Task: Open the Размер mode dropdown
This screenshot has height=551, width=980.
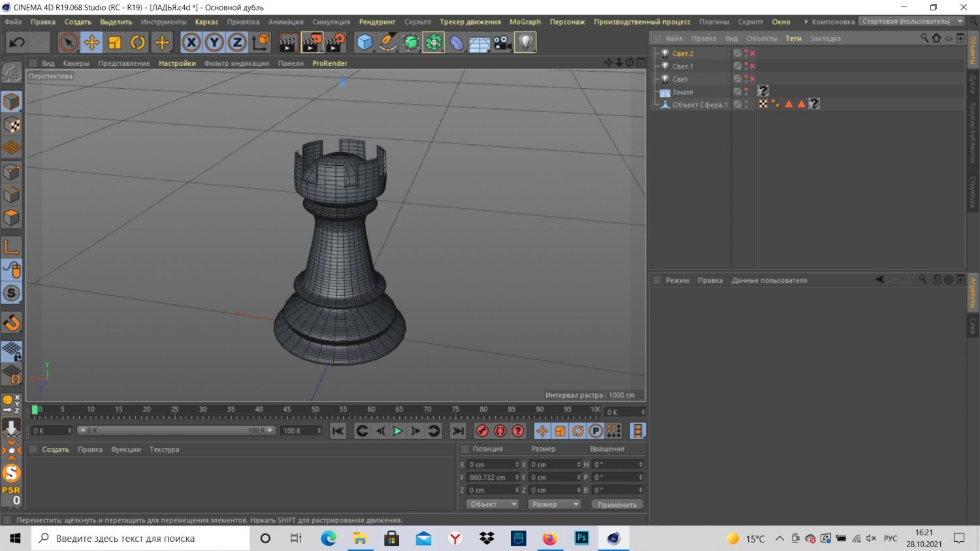Action: pyautogui.click(x=554, y=504)
